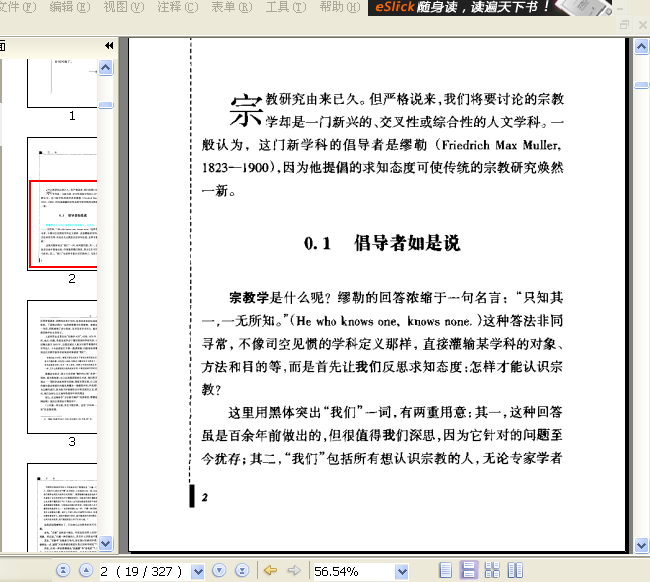Open the zoom level dropdown
The height and width of the screenshot is (582, 650).
point(401,572)
